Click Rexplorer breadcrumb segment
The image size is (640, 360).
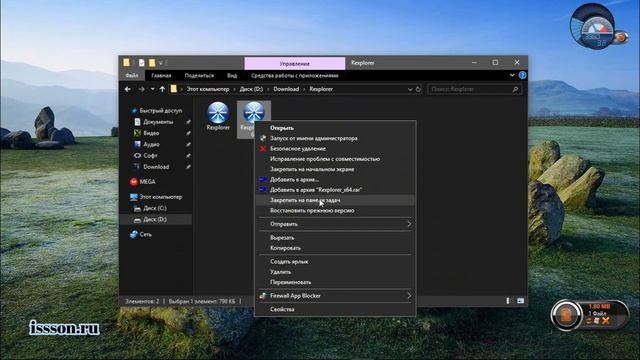(321, 89)
